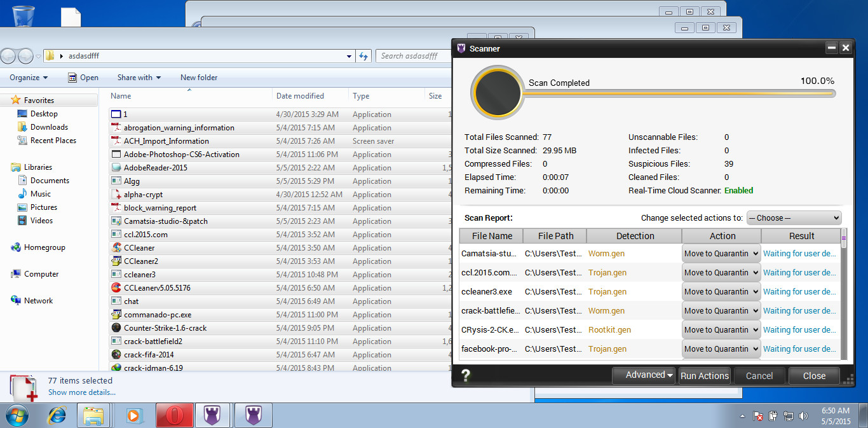Click Run Actions button
The height and width of the screenshot is (428, 868).
[705, 376]
